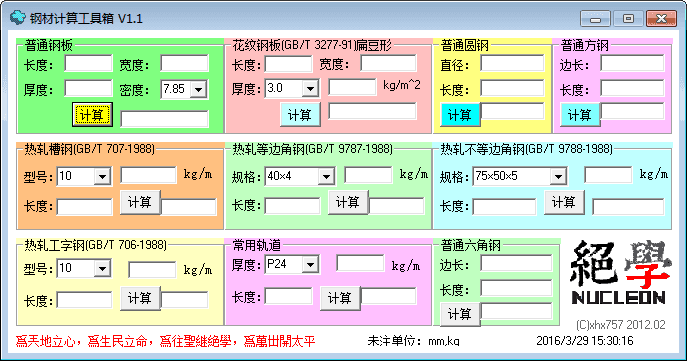Focus 普通方钢 长度 input field
Viewport: 687px width, 361px height.
pos(632,88)
